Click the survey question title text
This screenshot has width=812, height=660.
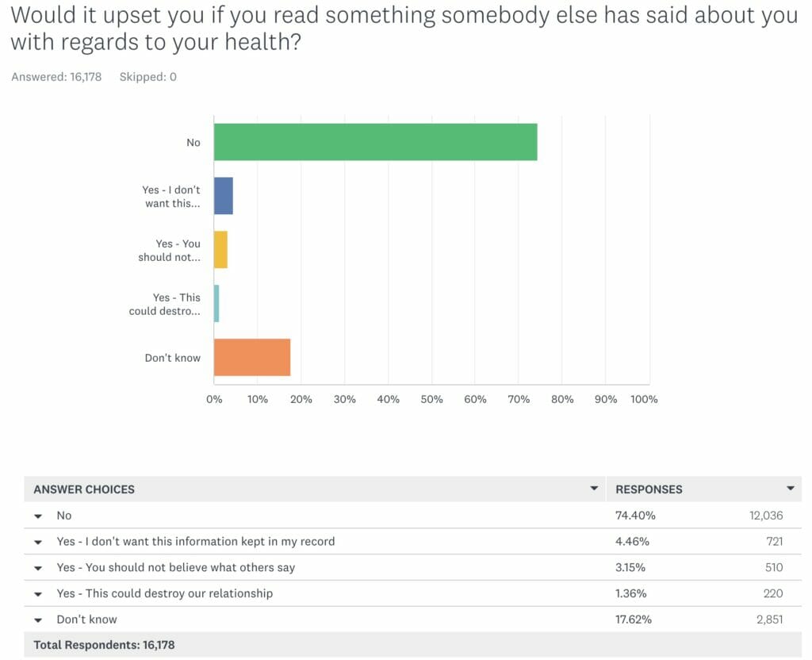click(404, 28)
